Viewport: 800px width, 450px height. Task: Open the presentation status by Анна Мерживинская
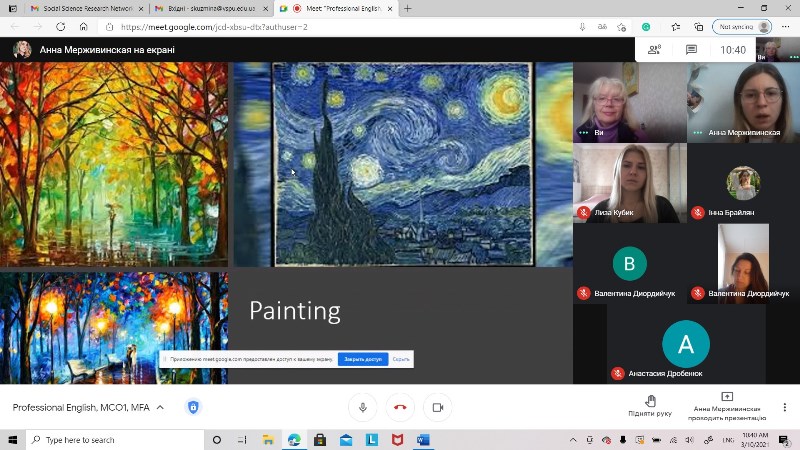727,407
